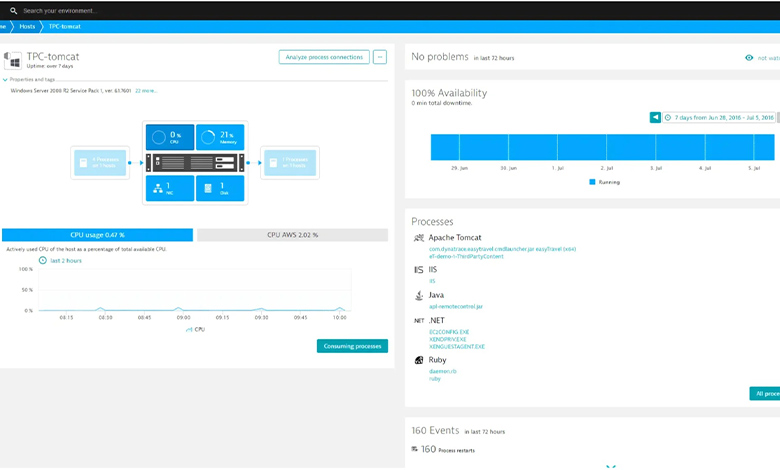Click the No problems heading
The image size is (780, 470).
coord(440,57)
